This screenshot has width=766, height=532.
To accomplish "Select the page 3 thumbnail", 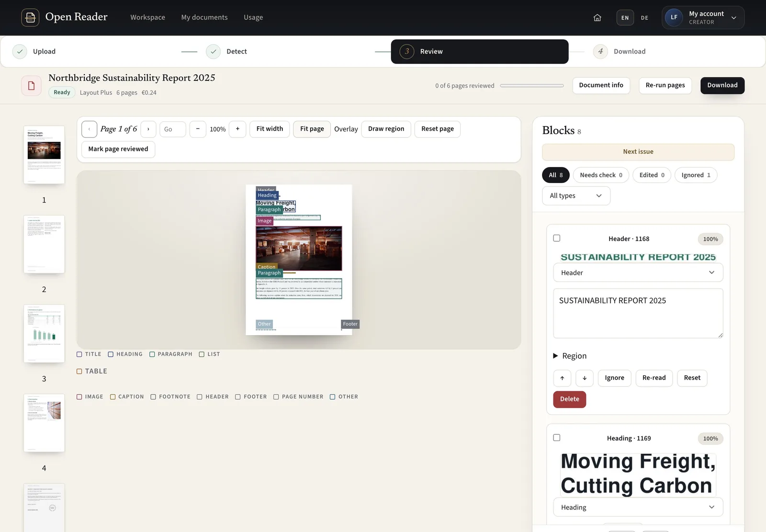I will tap(44, 334).
